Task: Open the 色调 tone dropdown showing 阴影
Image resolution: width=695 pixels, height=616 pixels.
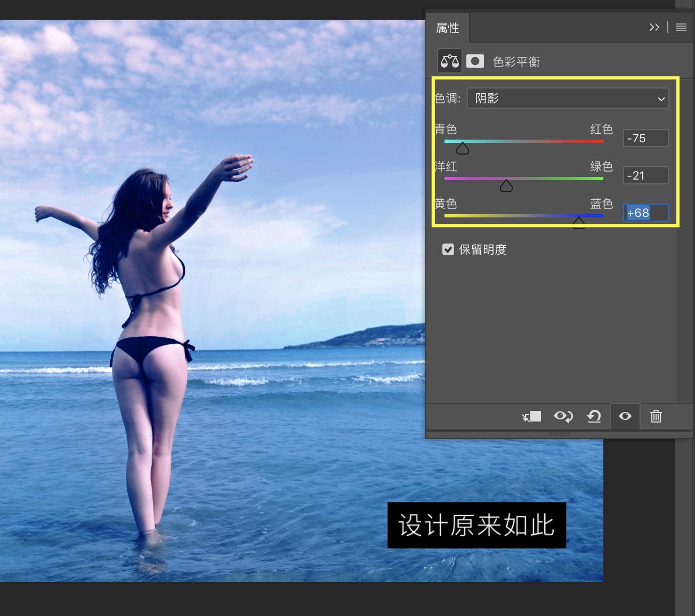Action: click(568, 98)
